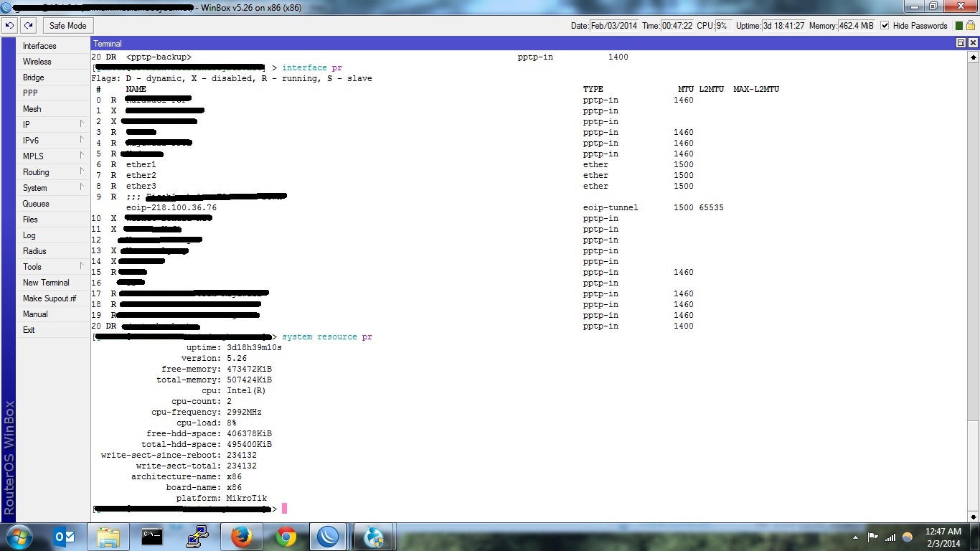Click the CPU field showing 9%

click(723, 25)
